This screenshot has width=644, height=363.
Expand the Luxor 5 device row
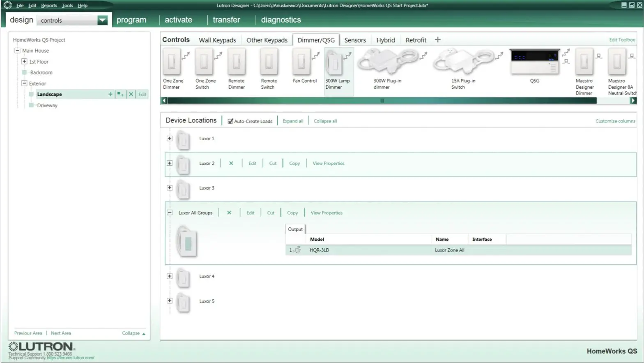coord(169,301)
